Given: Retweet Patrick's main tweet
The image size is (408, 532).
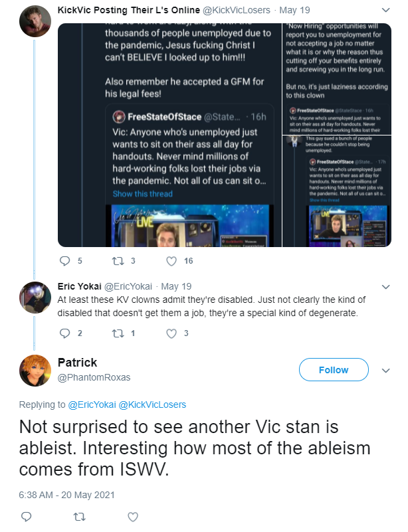Looking at the screenshot, I should point(80,517).
